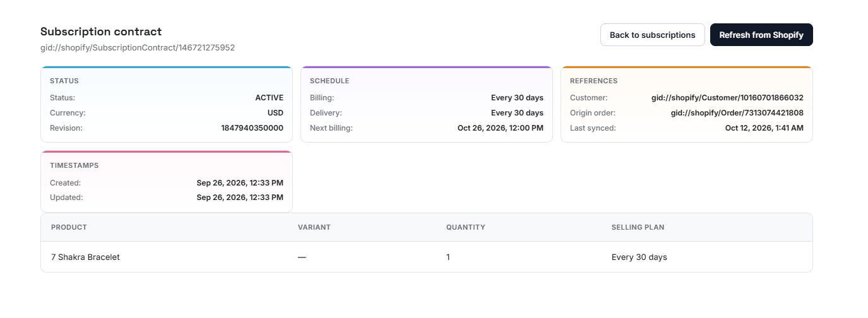Click the Updated timestamp value

[240, 197]
